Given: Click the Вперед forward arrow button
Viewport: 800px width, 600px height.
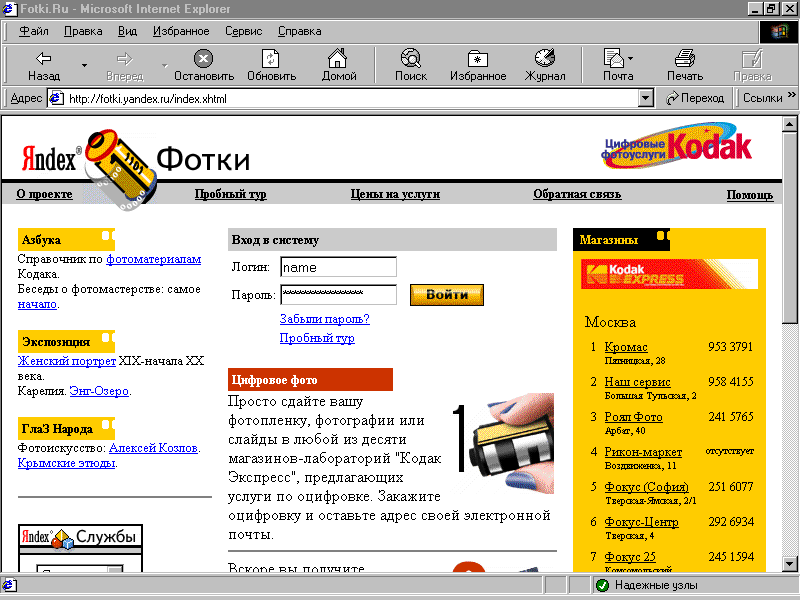Looking at the screenshot, I should (x=124, y=65).
